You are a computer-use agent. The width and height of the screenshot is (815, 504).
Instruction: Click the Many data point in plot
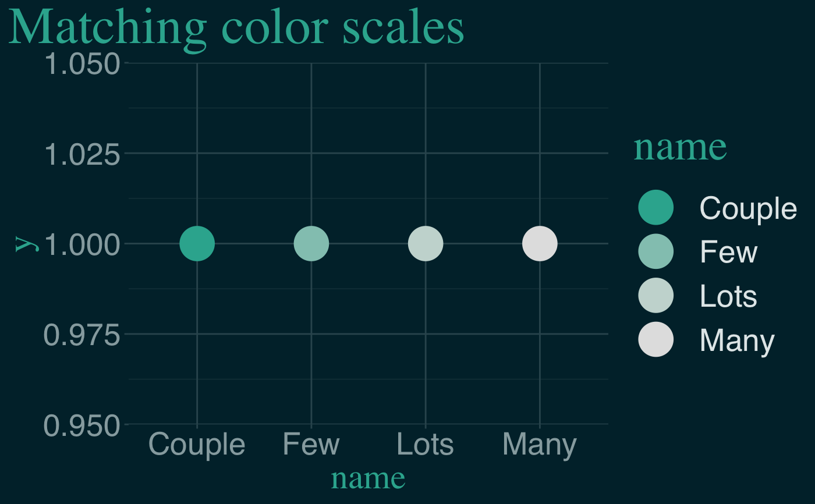540,243
